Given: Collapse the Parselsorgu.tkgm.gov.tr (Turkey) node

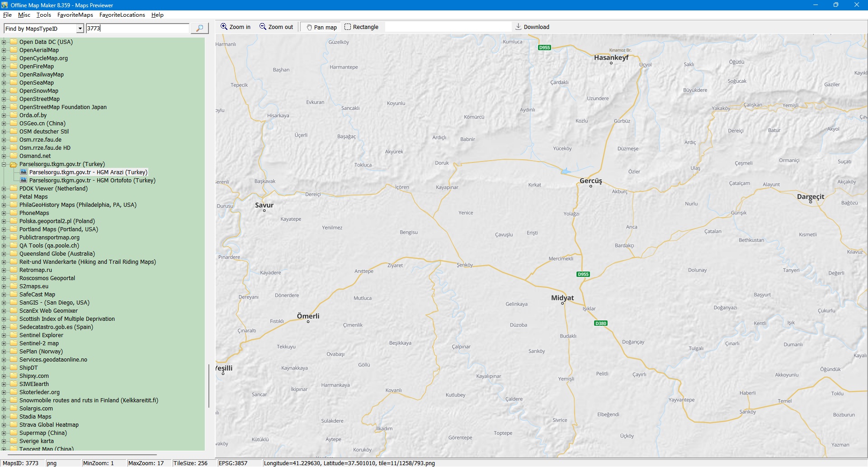Looking at the screenshot, I should coord(4,164).
